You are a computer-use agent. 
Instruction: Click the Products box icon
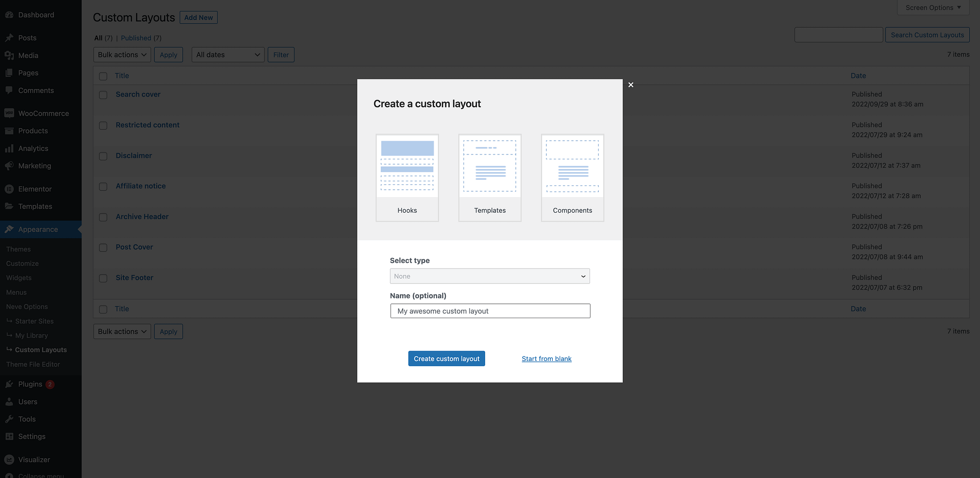[9, 131]
